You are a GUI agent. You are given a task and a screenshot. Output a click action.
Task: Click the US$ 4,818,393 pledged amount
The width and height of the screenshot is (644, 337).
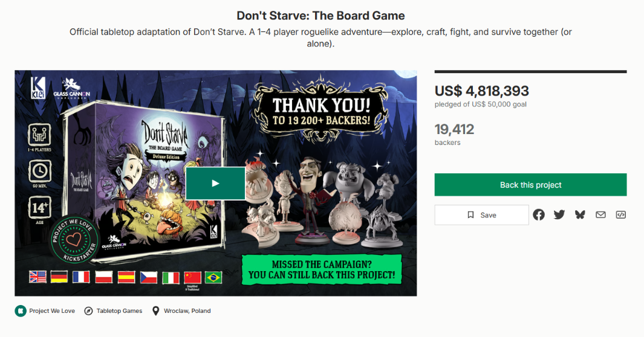[481, 91]
